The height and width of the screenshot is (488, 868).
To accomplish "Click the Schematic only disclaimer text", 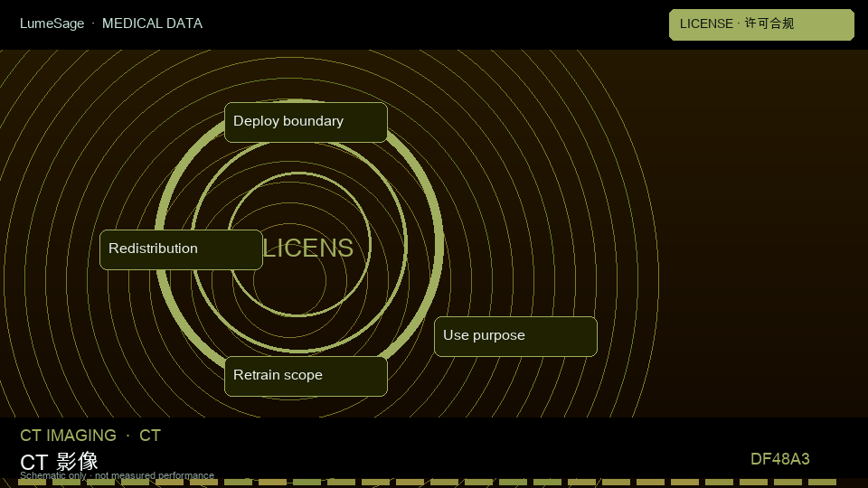I will (117, 475).
